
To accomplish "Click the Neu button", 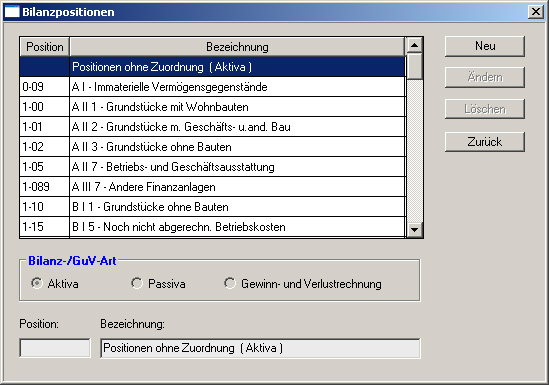I will (x=485, y=46).
